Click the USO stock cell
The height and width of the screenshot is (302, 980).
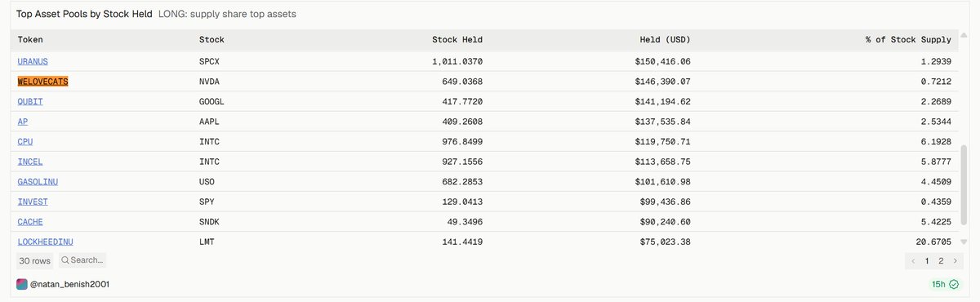click(x=207, y=182)
